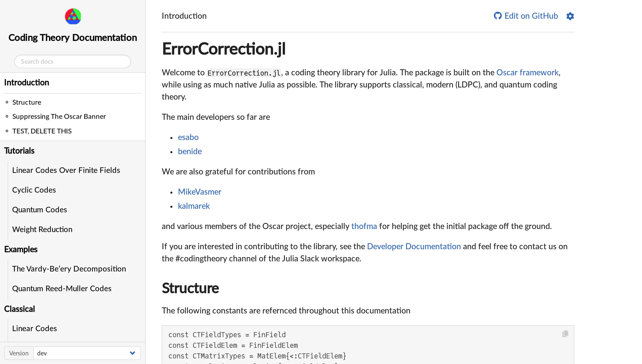The image size is (642, 364).
Task: Expand the dev version dropdown
Action: click(x=86, y=353)
